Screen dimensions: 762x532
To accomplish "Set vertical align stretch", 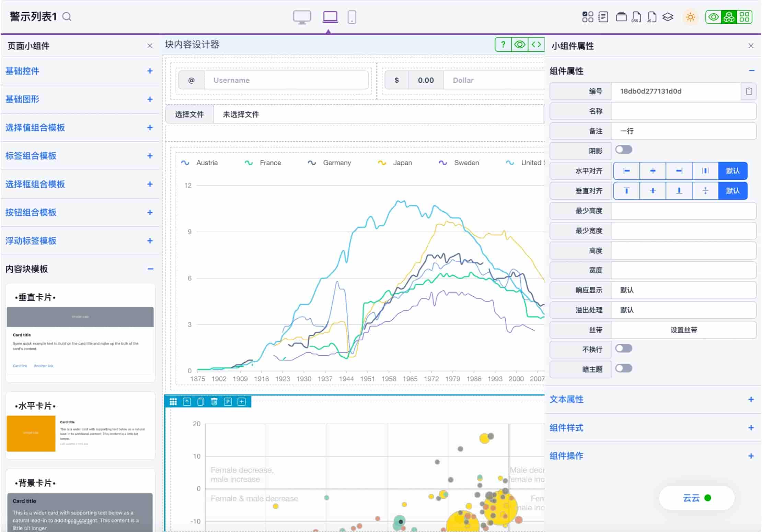I will (x=705, y=191).
